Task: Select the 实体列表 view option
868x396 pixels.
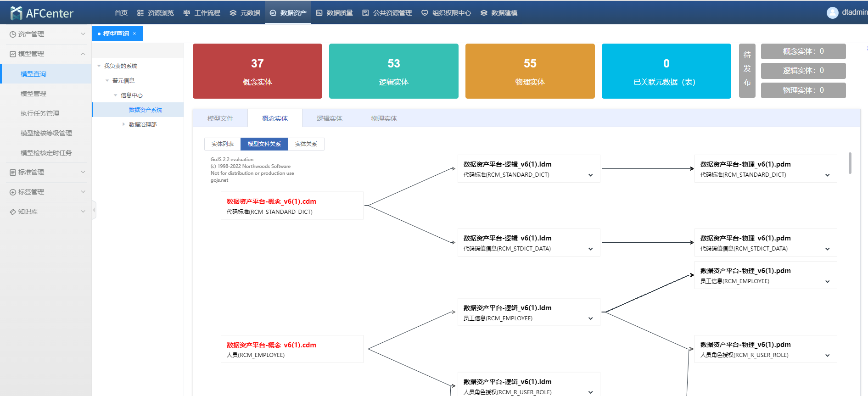Action: pos(223,144)
